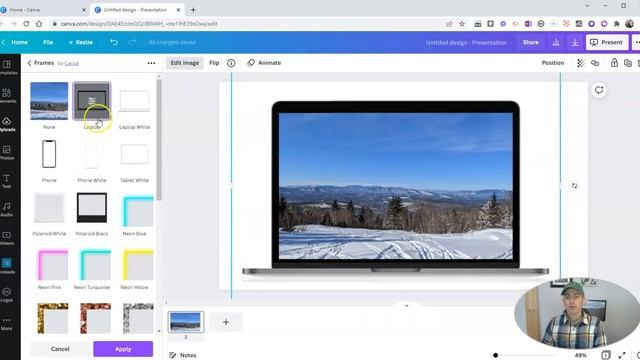Choose the Polaroid Black frame
The height and width of the screenshot is (360, 640).
[x=92, y=208]
